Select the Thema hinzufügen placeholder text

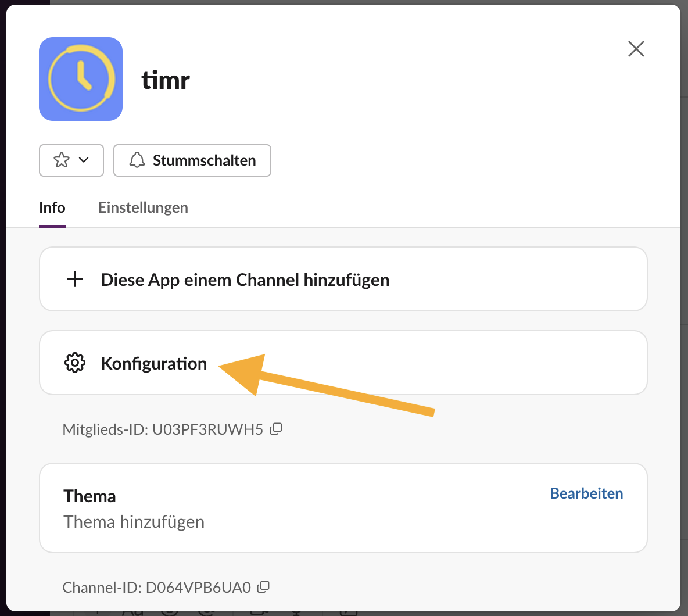click(x=134, y=522)
